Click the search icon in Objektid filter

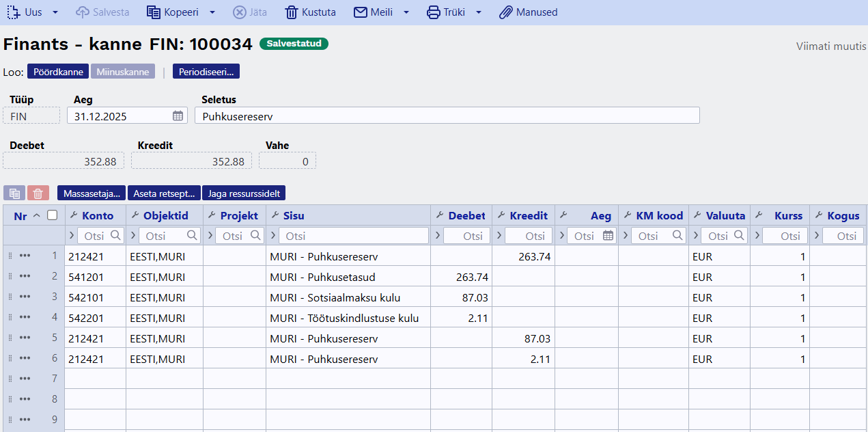(x=191, y=236)
